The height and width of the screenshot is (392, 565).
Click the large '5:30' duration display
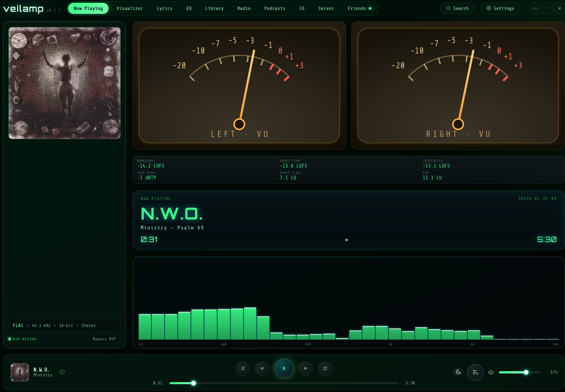tap(547, 240)
